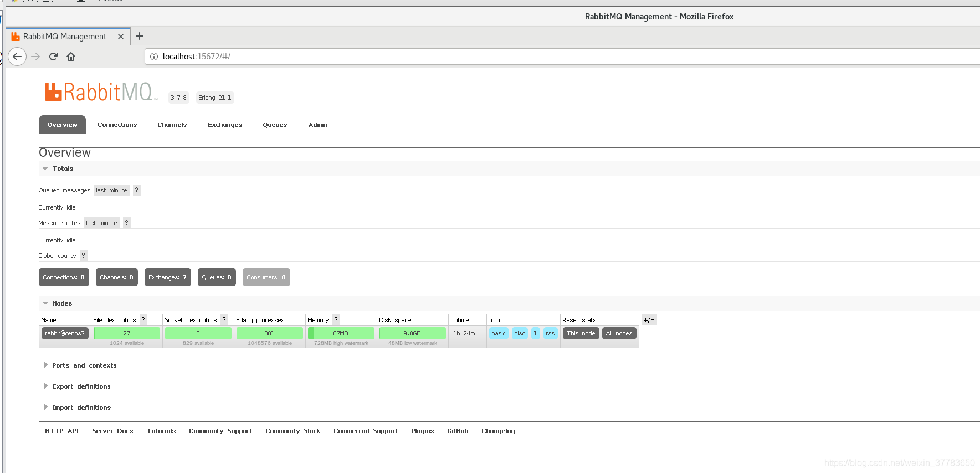Switch to the Exchanges tab
Viewport: 980px width, 473px height.
click(x=225, y=125)
